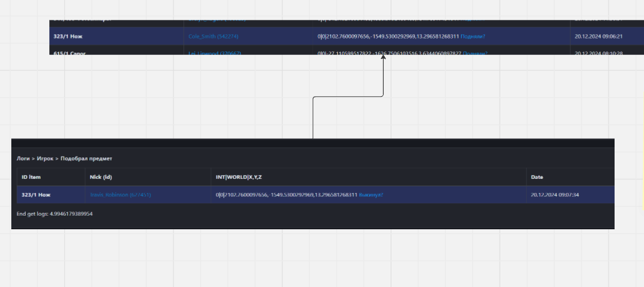Sort by the "ID Item" column header
Image resolution: width=644 pixels, height=287 pixels.
31,177
